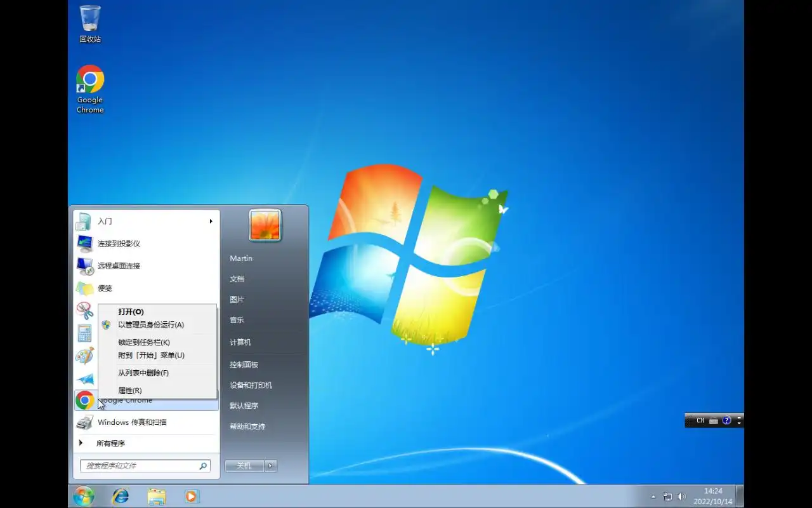Open the shutdown options arrow
812x508 pixels.
click(x=271, y=465)
